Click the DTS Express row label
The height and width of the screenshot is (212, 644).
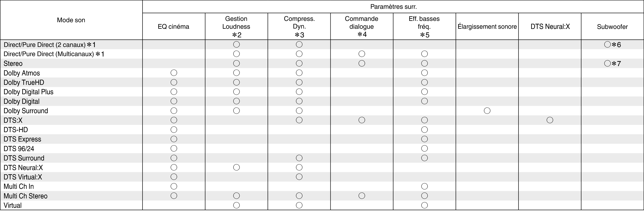click(22, 139)
